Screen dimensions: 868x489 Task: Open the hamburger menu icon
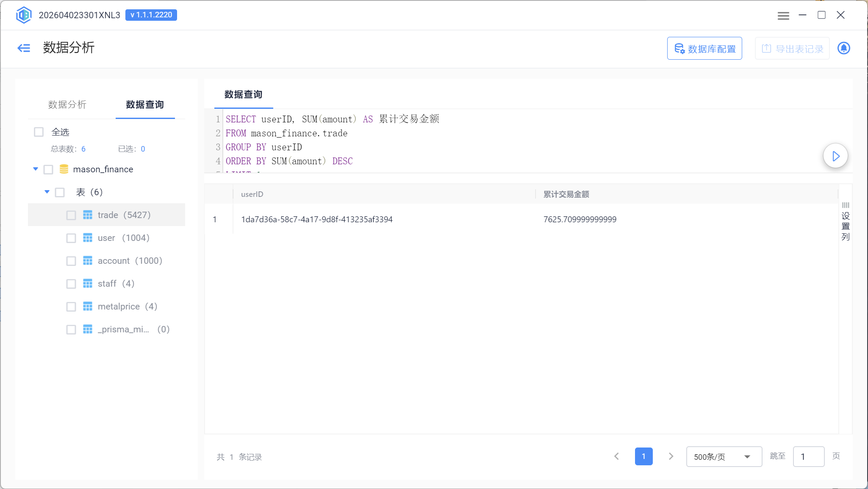tap(783, 16)
